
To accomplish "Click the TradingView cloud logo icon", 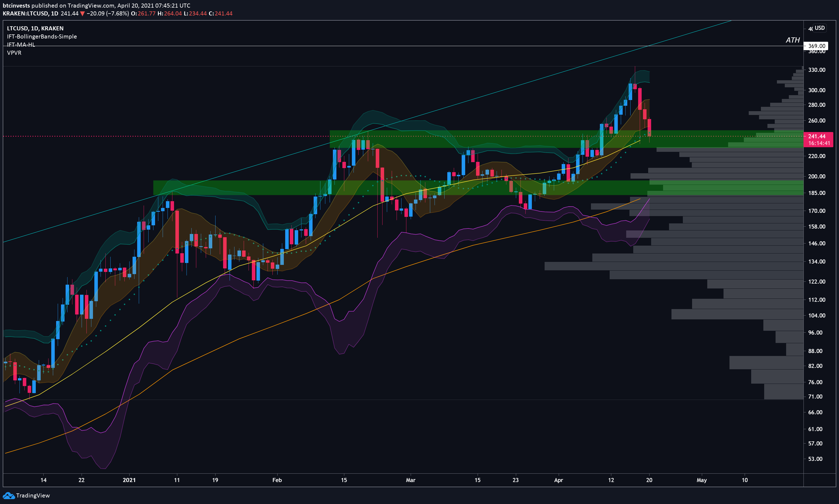I will pyautogui.click(x=8, y=496).
